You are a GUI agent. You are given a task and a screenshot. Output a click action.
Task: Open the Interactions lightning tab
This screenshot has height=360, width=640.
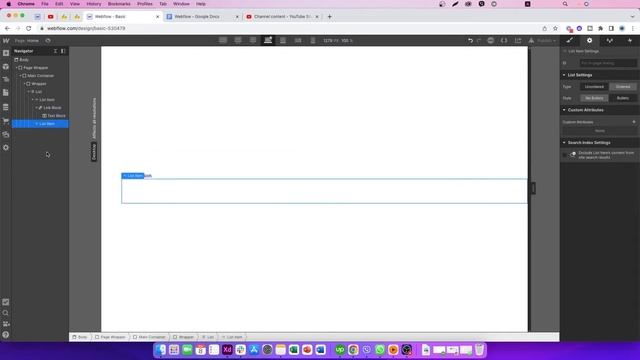(630, 40)
